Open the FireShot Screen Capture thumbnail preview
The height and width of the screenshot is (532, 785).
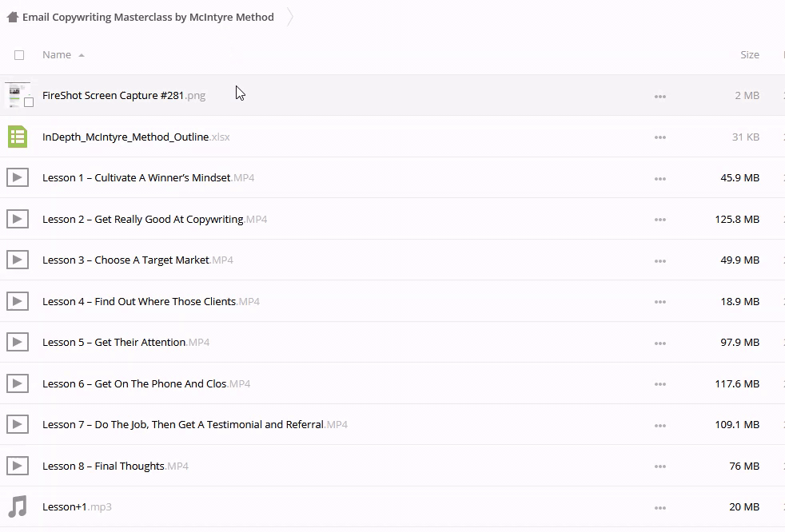[15, 93]
